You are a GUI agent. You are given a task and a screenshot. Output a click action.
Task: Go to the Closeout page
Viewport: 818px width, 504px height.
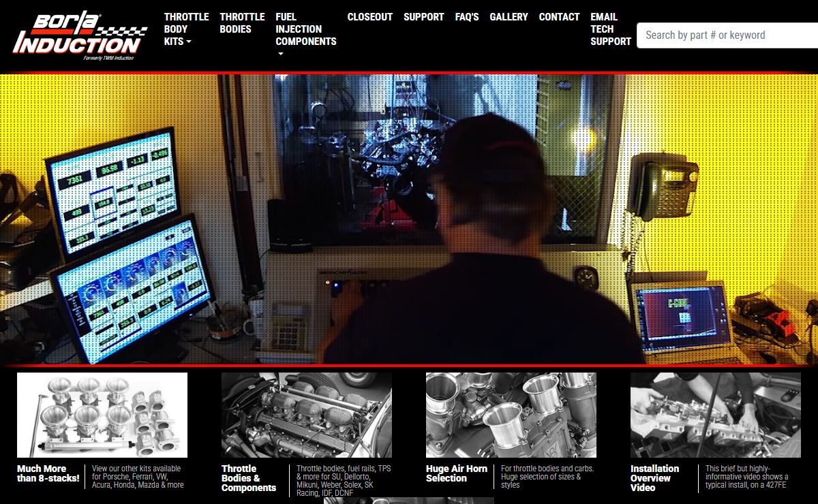[x=369, y=17]
